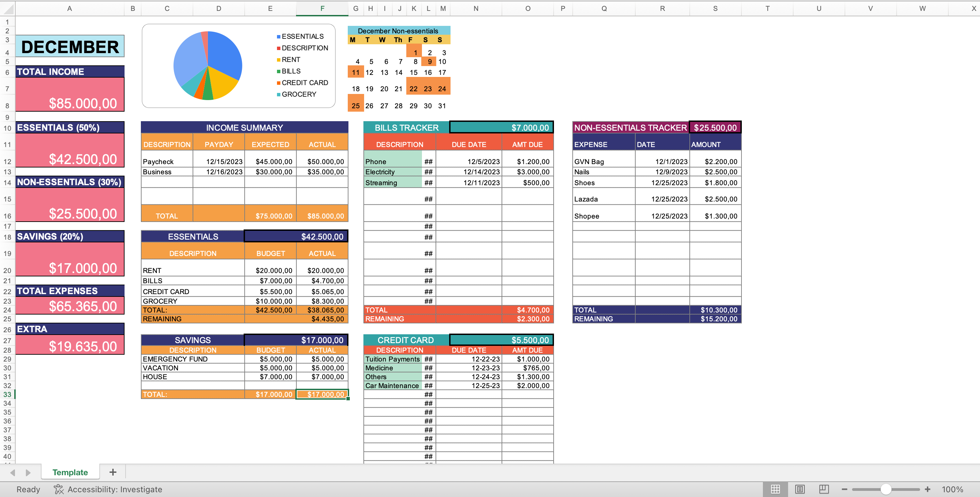Viewport: 980px width, 497px height.
Task: Select the Template sheet tab
Action: 70,472
